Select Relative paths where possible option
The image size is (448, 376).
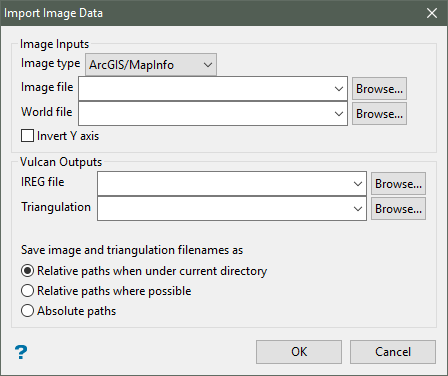[27, 291]
